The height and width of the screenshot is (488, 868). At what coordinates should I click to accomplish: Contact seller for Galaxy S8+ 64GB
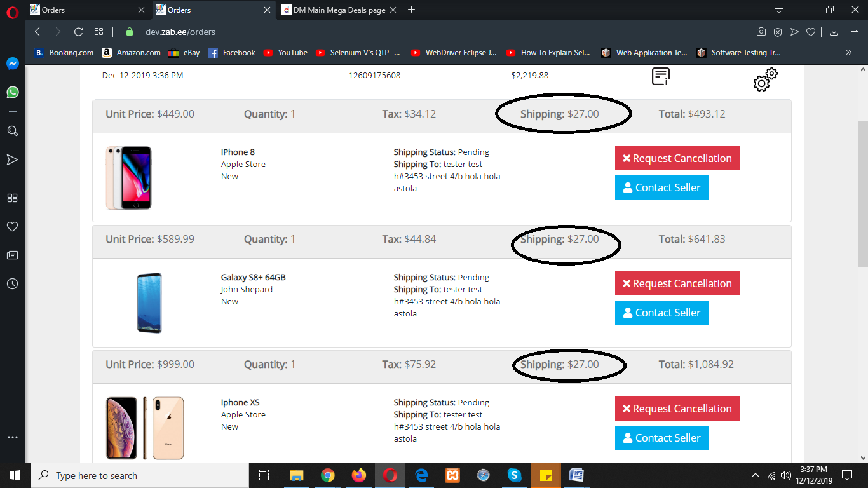point(662,313)
